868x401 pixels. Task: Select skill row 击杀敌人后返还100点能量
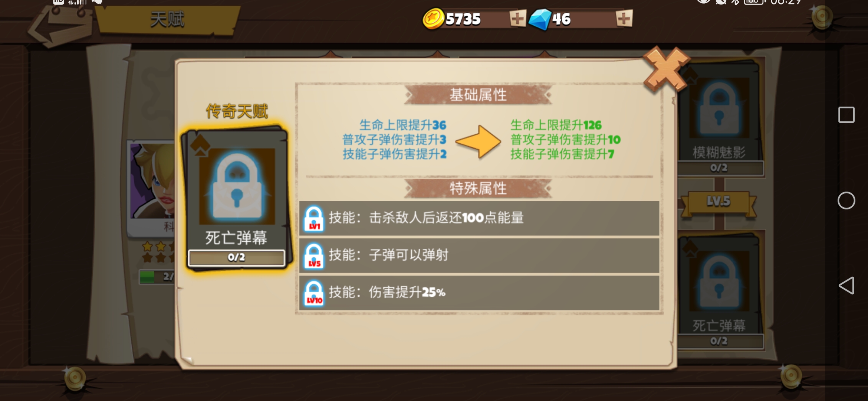(x=479, y=218)
